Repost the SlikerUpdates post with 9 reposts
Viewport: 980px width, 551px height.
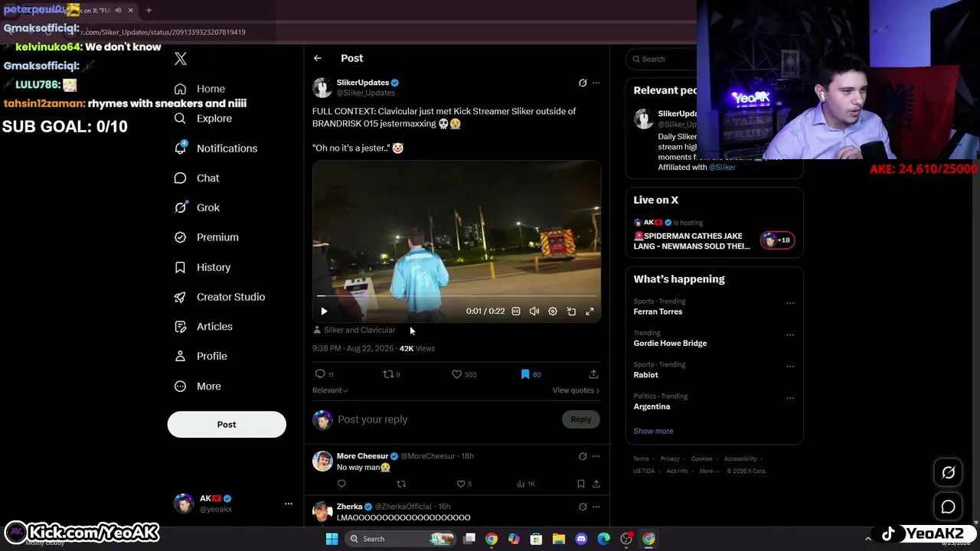click(388, 374)
